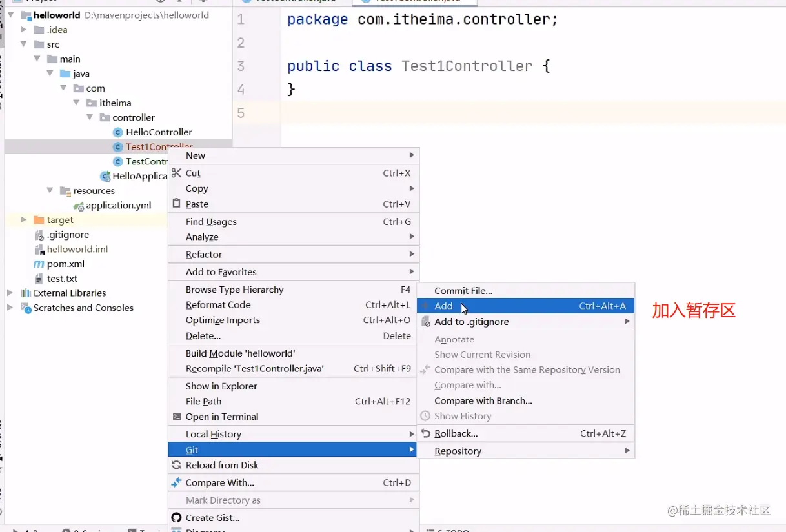Open Local History submenu
Viewport: 786px width, 532px height.
tap(294, 434)
